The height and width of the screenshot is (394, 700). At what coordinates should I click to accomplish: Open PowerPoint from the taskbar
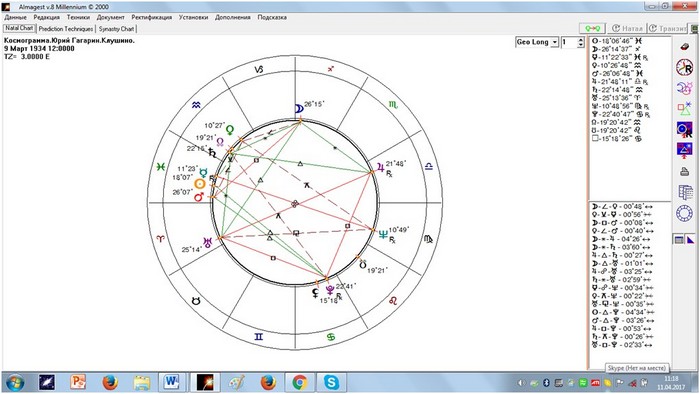[x=79, y=382]
